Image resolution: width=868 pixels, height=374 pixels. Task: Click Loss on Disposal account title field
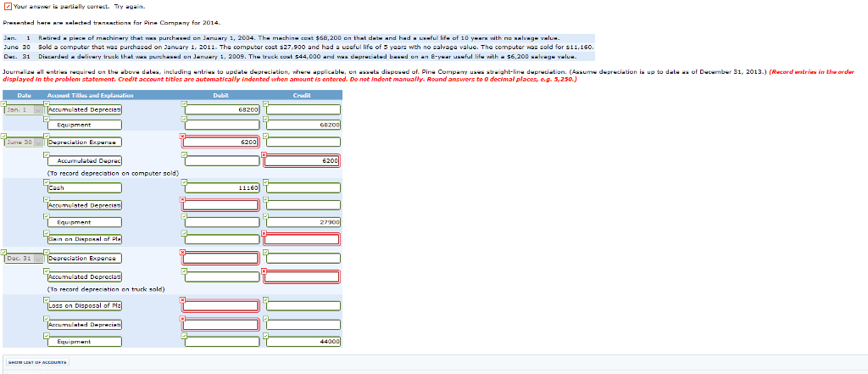[x=84, y=306]
